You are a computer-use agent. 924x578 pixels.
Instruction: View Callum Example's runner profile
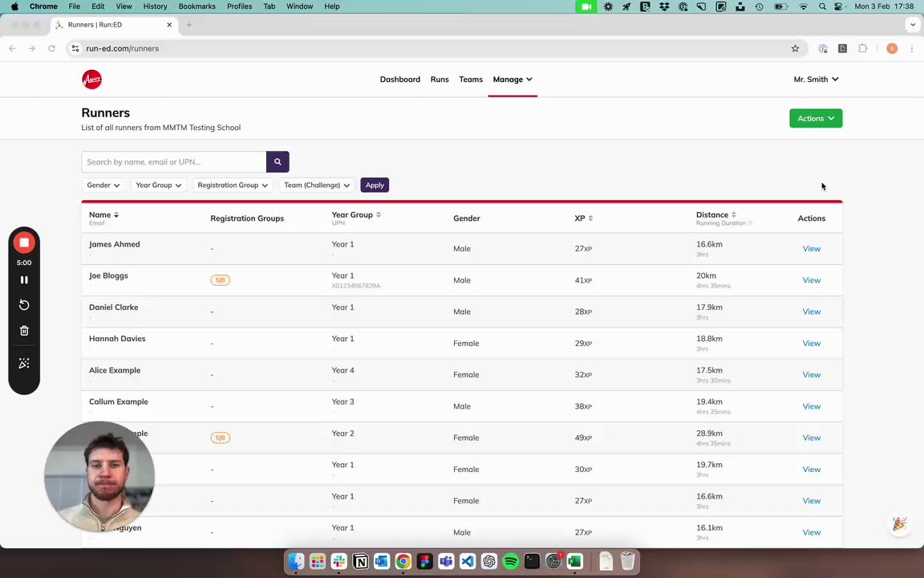[812, 406]
